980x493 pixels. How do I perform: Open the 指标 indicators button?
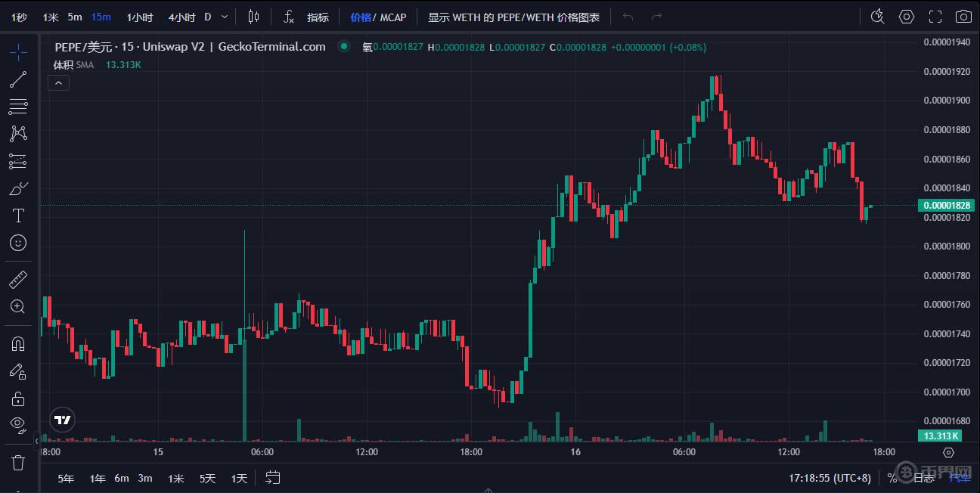pos(318,17)
